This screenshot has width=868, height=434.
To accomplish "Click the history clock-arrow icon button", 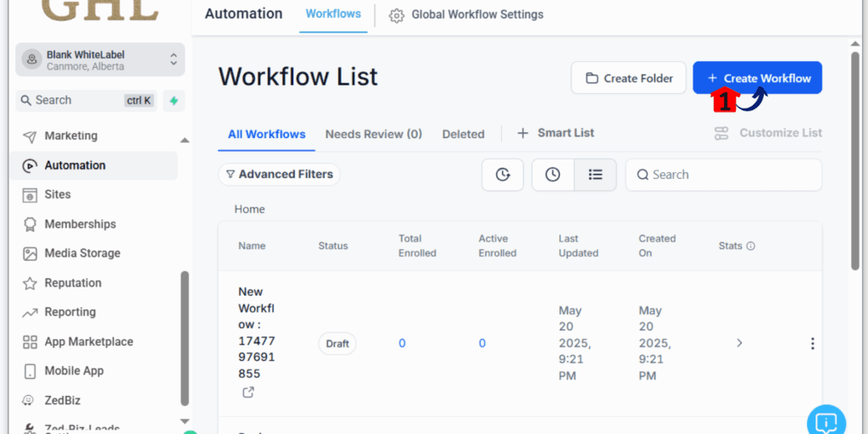I will coord(503,175).
